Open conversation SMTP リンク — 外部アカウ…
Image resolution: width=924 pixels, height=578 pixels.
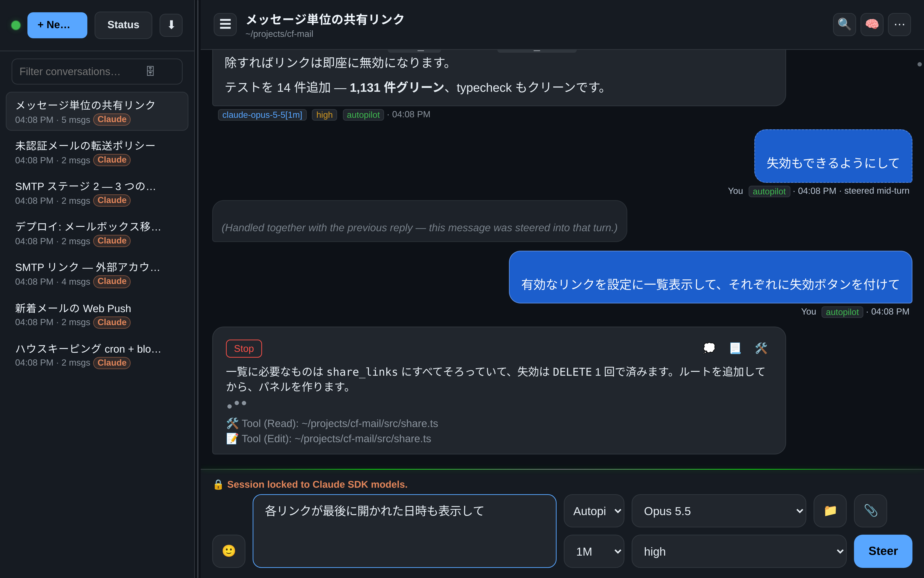97,274
